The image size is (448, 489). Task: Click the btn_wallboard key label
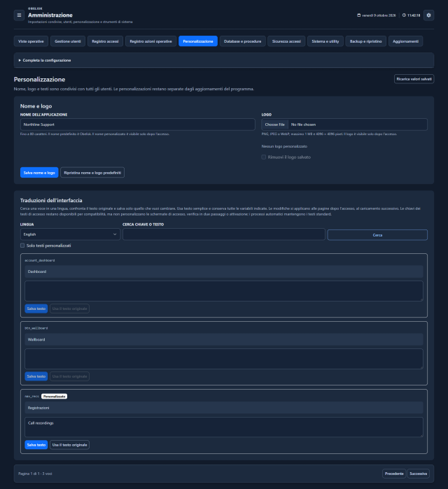[x=36, y=328]
